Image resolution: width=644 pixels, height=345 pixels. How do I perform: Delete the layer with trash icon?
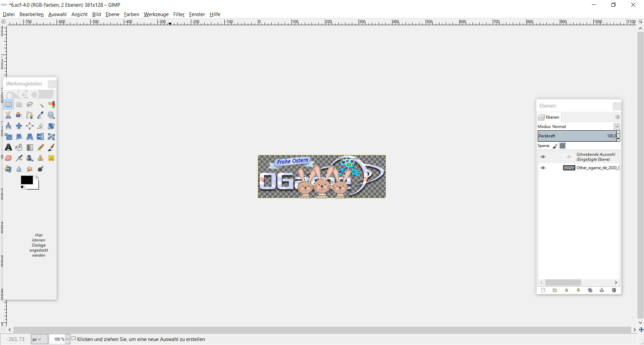click(x=614, y=290)
